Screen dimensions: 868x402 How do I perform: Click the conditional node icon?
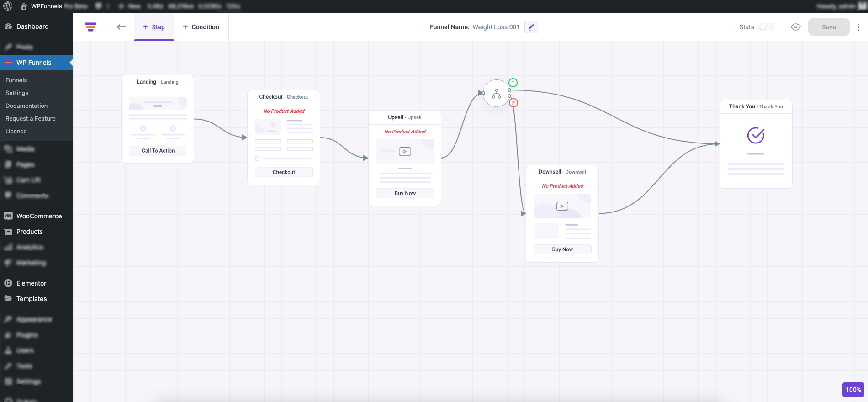[x=497, y=93]
